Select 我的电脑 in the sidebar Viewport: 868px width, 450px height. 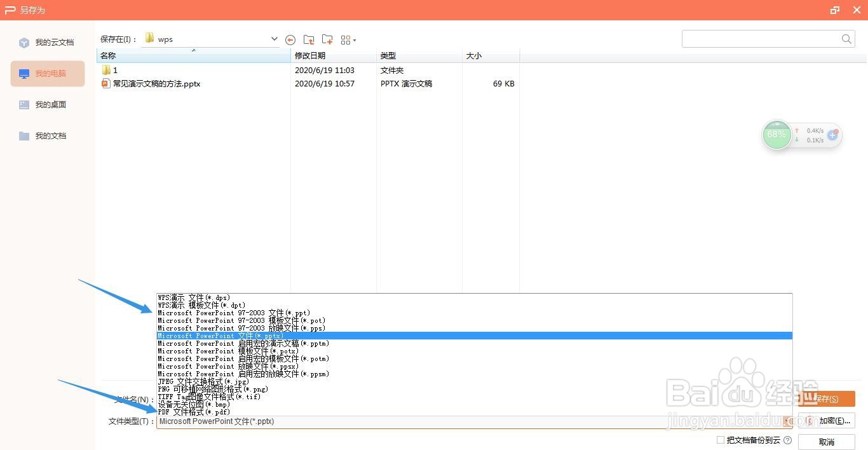tap(48, 74)
